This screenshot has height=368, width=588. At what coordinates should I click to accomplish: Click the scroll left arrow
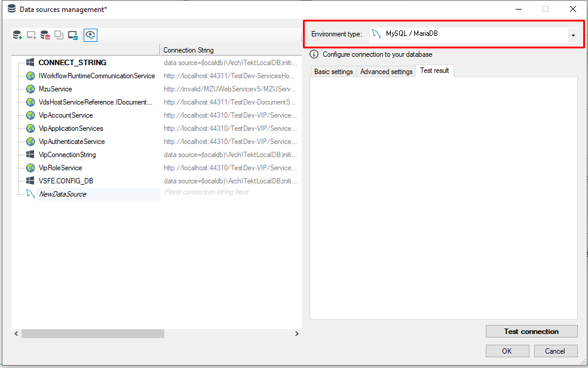pos(16,333)
